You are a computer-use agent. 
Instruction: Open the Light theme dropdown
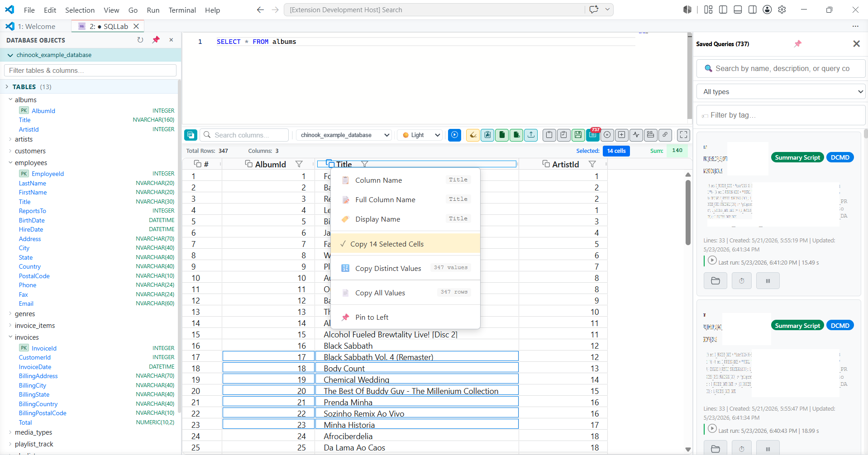[420, 135]
